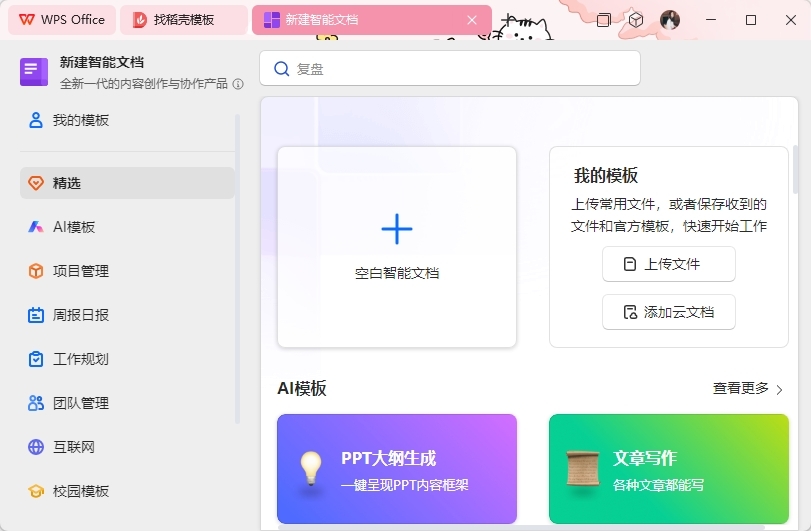Open 周报日报 category

(127, 315)
